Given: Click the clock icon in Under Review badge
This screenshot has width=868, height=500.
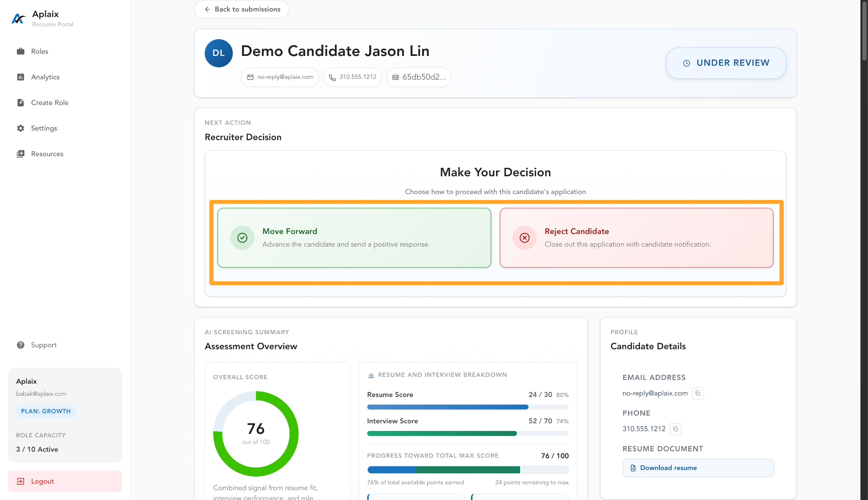Looking at the screenshot, I should coord(687,63).
